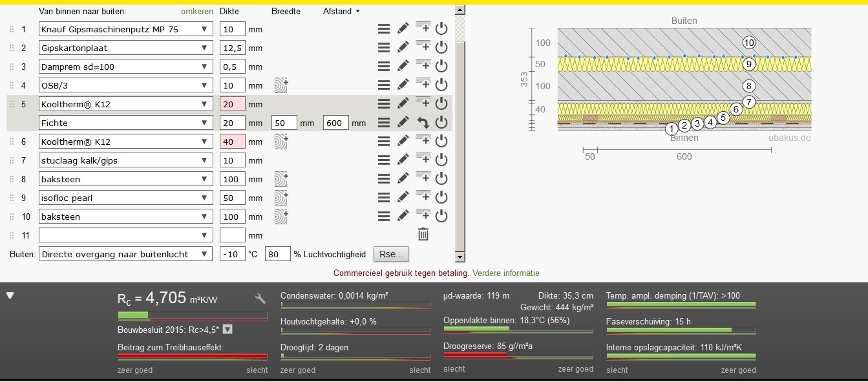868x382 pixels.
Task: Open the 'Verdere informatie' link
Action: click(505, 273)
